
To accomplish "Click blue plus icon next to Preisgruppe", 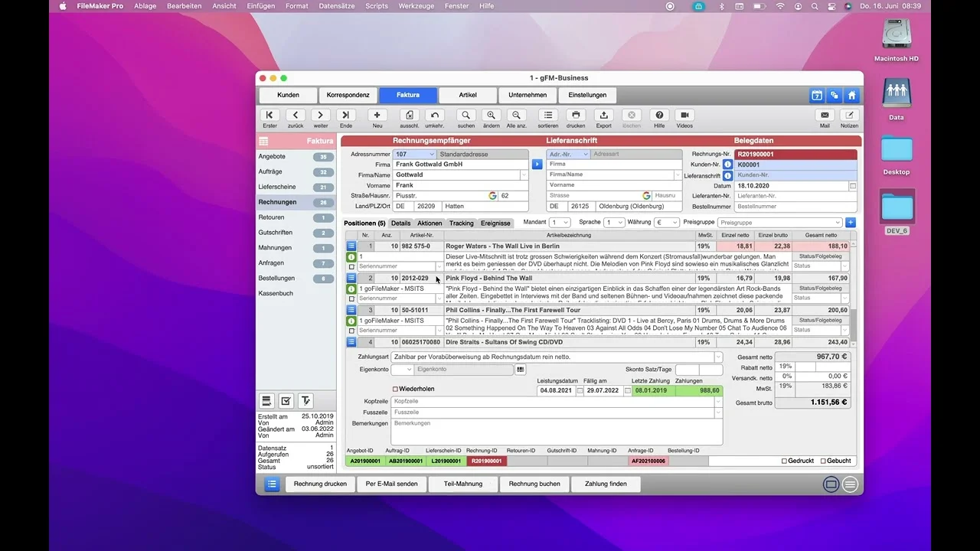I will (x=851, y=223).
